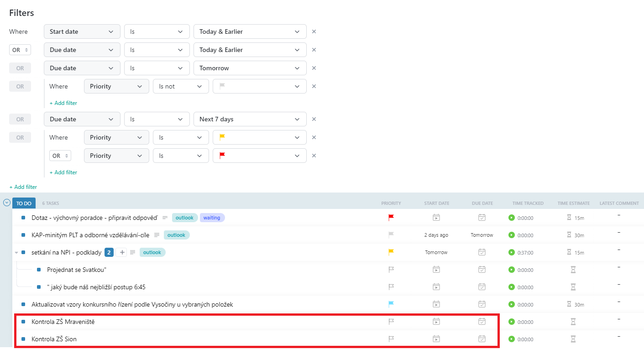The width and height of the screenshot is (644, 349).
Task: Set due date for Kontrola ZŠ Sion
Action: 482,339
